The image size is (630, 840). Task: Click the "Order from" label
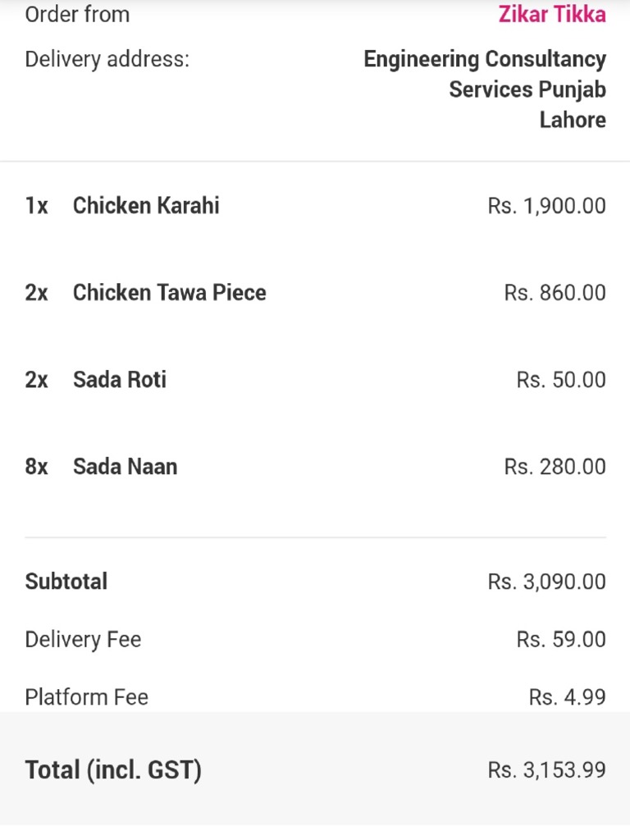(77, 15)
